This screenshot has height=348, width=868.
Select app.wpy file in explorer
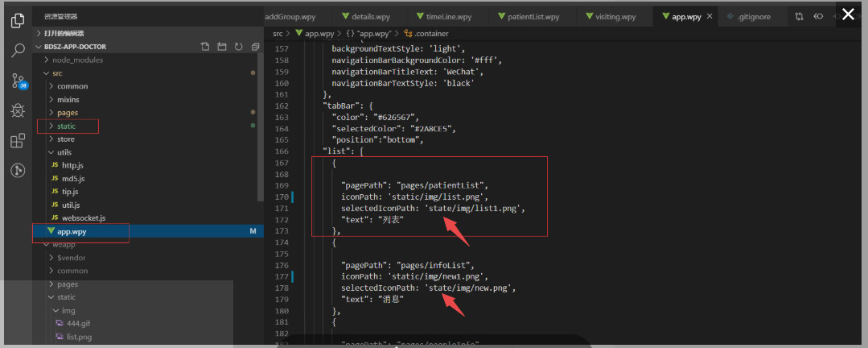pos(72,232)
